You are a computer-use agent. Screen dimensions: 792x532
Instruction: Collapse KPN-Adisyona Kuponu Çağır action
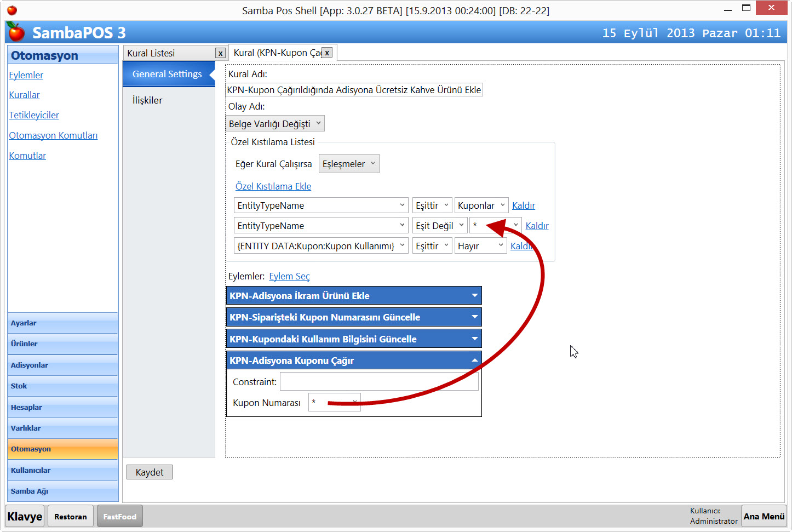click(474, 361)
